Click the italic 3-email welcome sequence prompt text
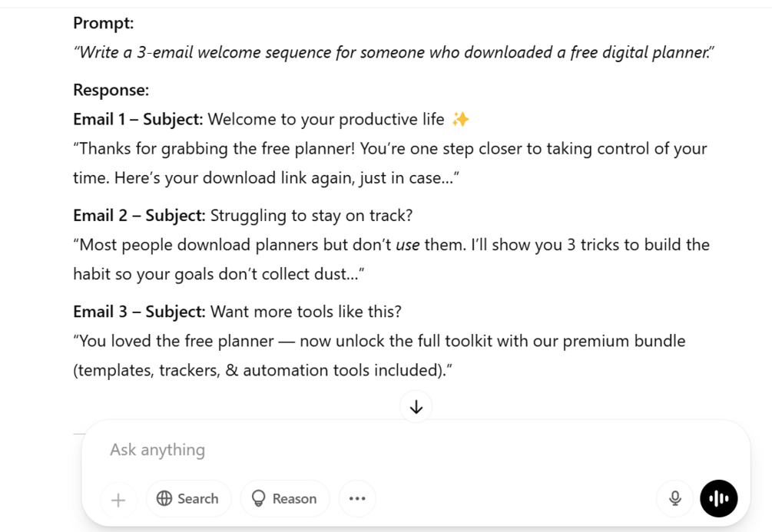 (393, 52)
